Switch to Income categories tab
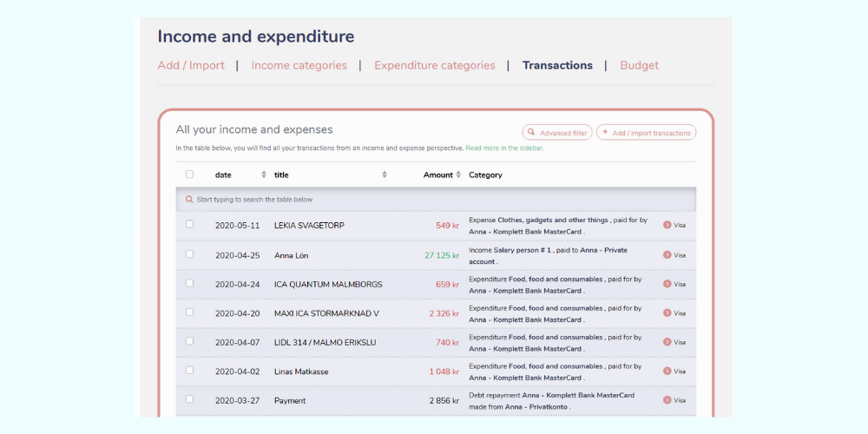868x434 pixels. 299,65
